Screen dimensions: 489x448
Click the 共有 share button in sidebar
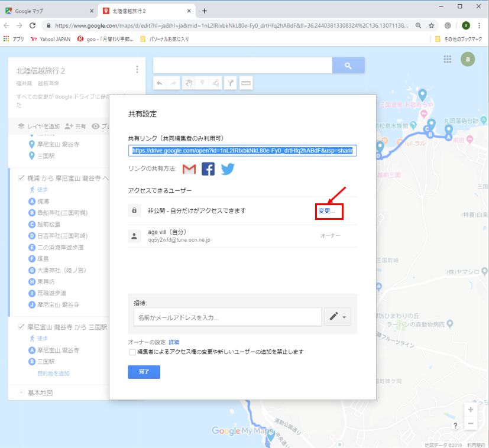click(x=75, y=126)
